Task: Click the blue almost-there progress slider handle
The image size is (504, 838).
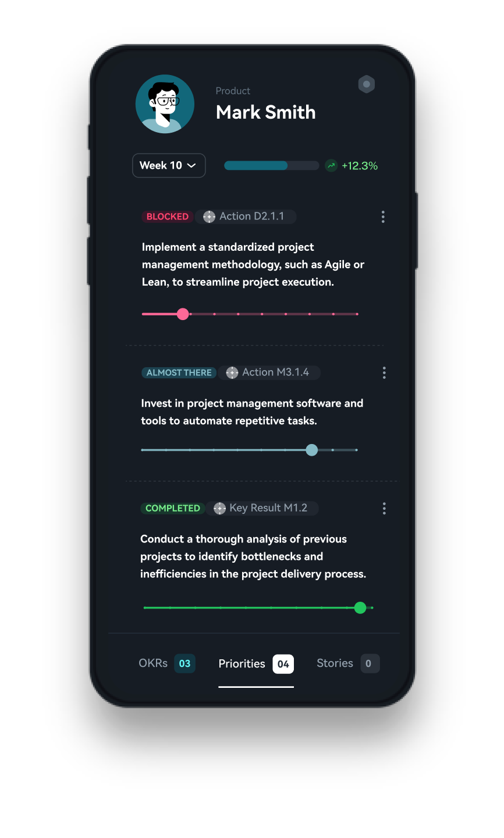Action: pos(312,450)
